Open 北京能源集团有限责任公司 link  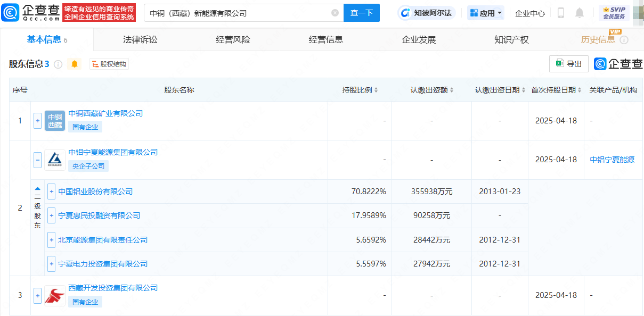coord(103,240)
